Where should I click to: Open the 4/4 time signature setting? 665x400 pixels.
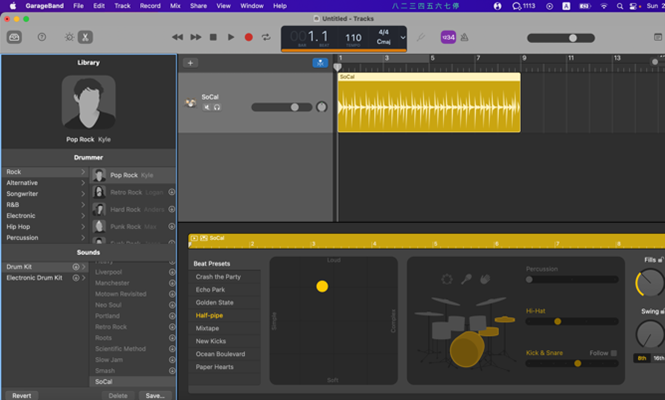[x=383, y=32]
